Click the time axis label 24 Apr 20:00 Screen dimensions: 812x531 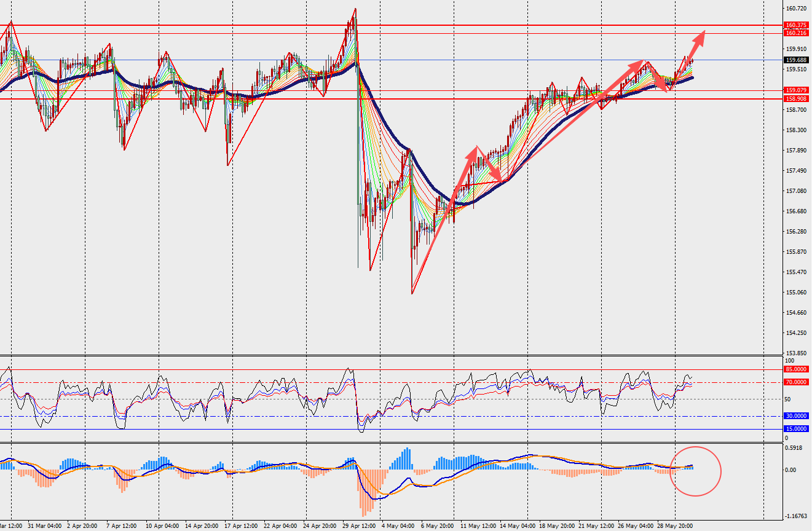click(x=320, y=527)
